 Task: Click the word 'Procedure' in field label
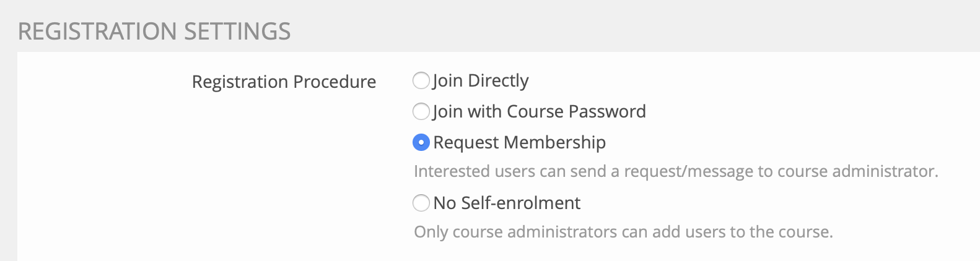click(335, 82)
